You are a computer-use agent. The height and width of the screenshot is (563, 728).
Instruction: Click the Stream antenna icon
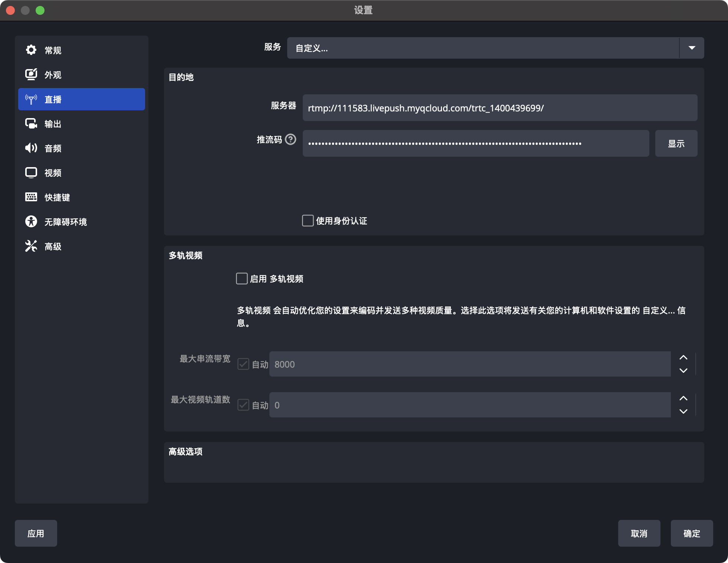31,99
